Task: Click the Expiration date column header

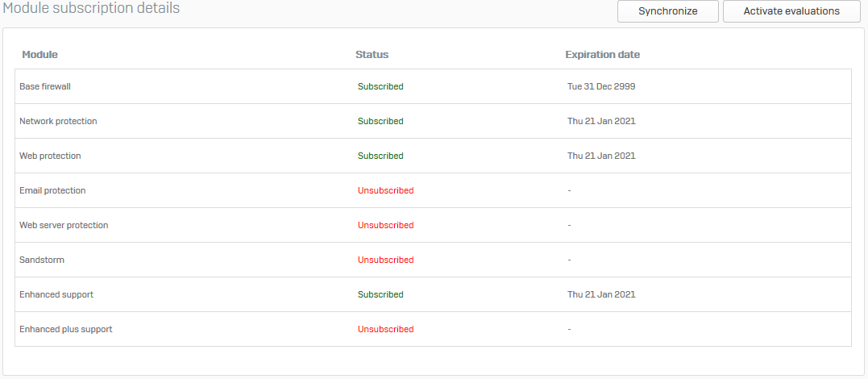Action: [x=603, y=55]
